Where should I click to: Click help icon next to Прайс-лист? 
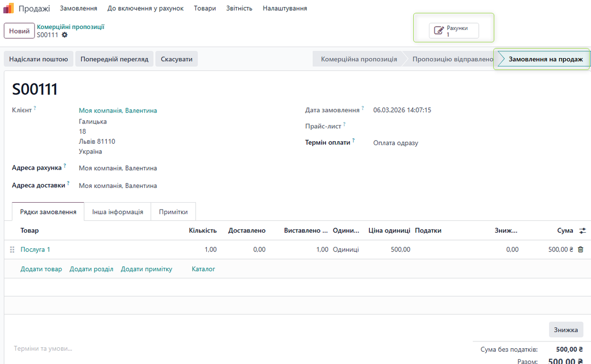tap(344, 124)
